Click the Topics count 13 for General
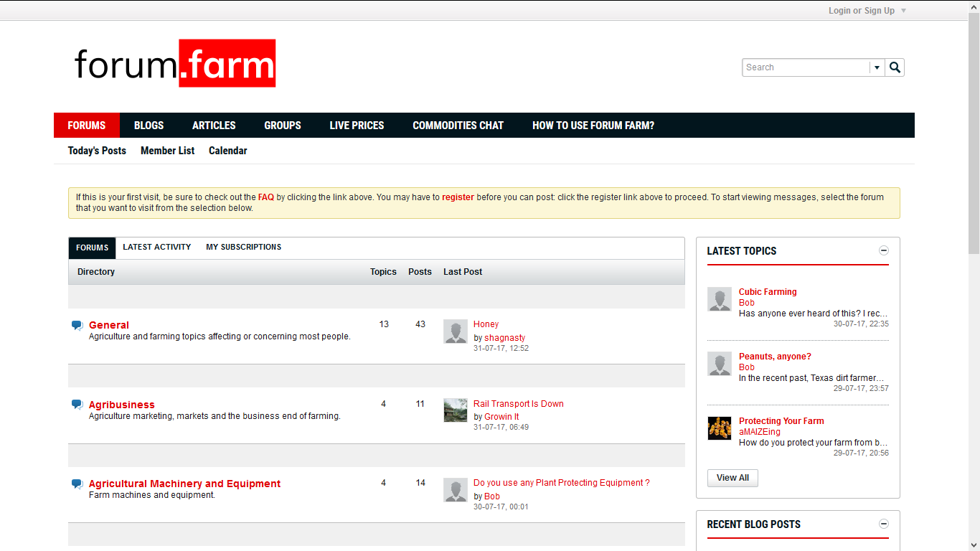The width and height of the screenshot is (980, 551). (x=384, y=324)
